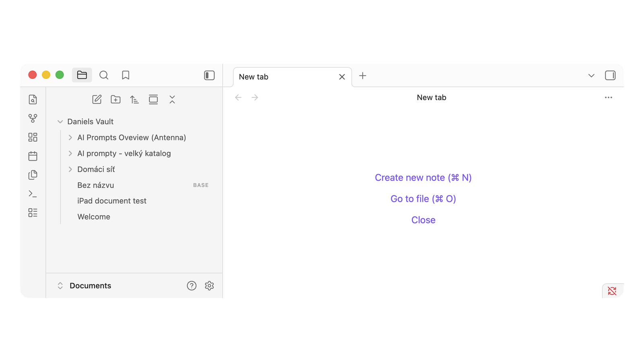Collapse all folders in explorer
This screenshot has width=644, height=362.
click(x=172, y=99)
